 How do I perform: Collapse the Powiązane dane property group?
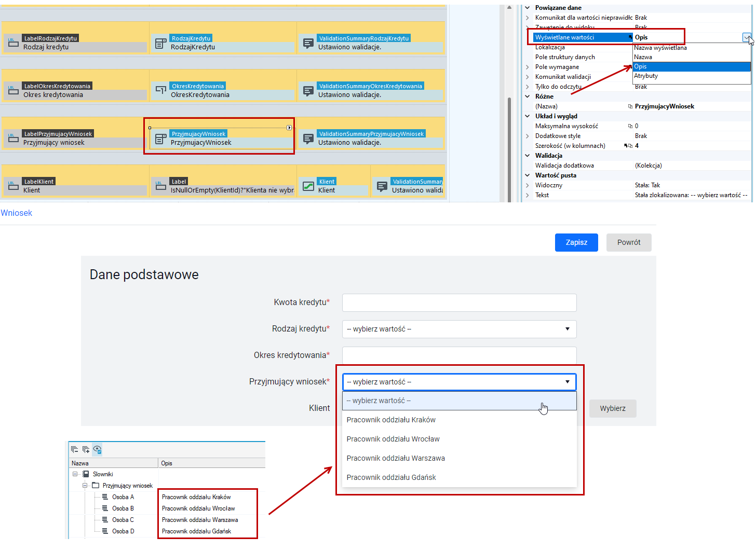(x=528, y=8)
